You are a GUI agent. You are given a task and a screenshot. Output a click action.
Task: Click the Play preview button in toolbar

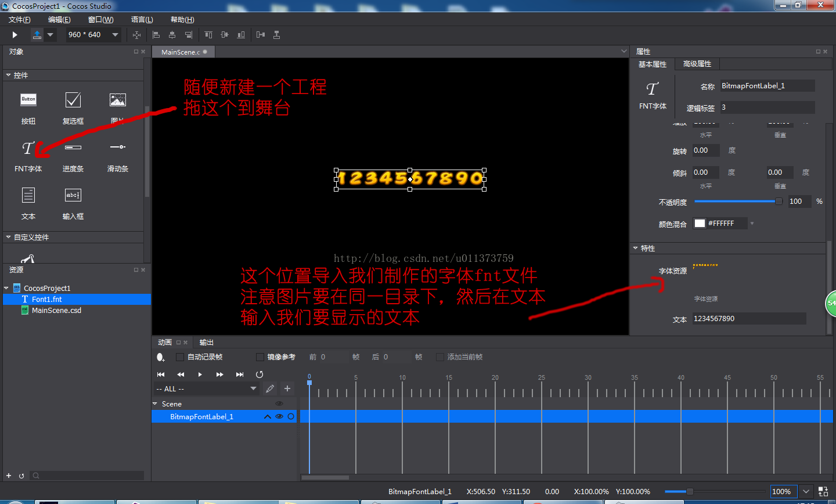tap(15, 35)
